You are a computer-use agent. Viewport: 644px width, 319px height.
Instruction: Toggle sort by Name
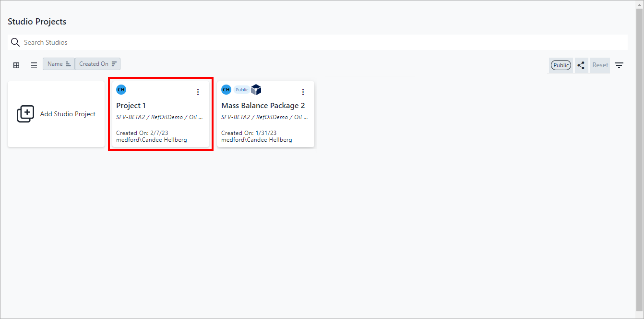pos(59,64)
